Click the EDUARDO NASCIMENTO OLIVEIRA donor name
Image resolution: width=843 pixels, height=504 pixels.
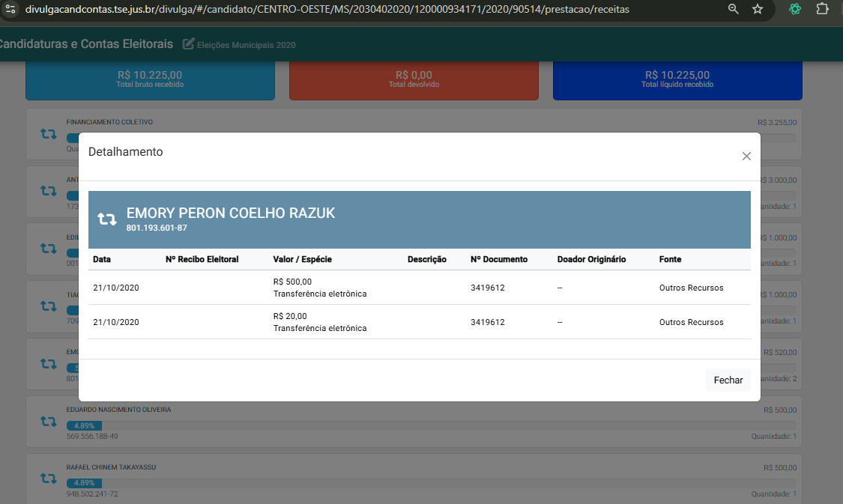coord(119,410)
